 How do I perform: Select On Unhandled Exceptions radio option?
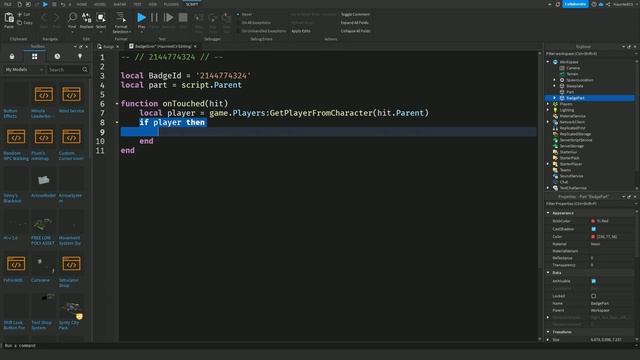238,31
